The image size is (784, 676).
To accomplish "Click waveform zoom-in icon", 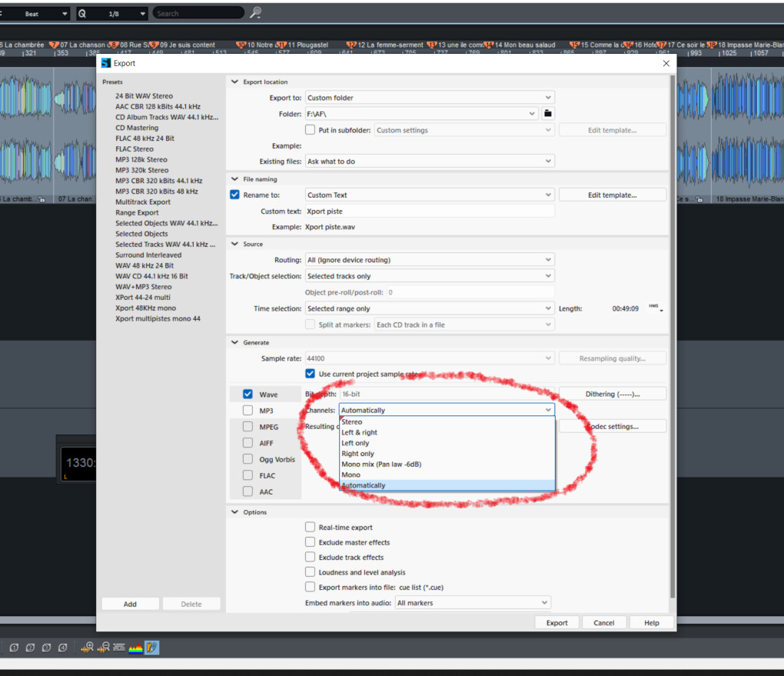I will click(x=87, y=648).
